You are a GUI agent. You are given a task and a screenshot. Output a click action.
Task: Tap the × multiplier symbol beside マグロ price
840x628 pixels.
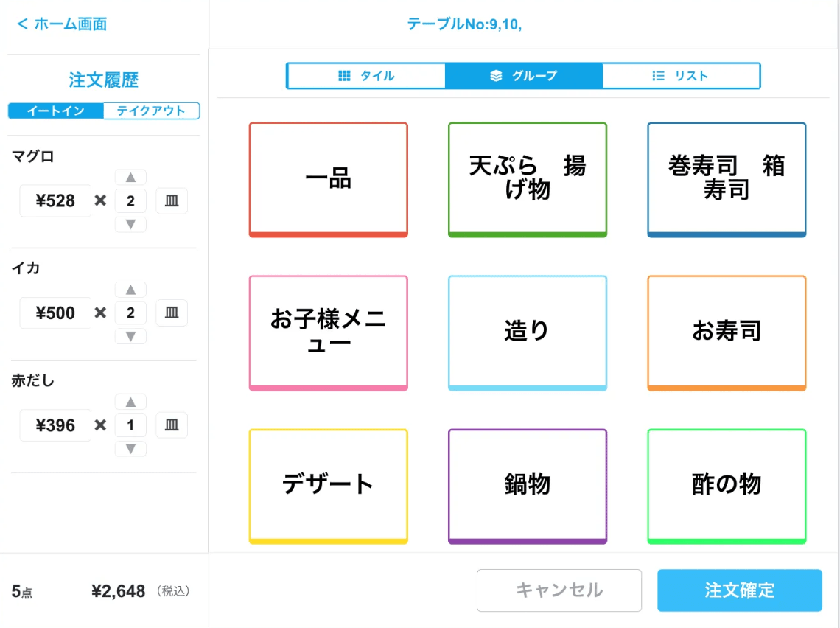(102, 200)
